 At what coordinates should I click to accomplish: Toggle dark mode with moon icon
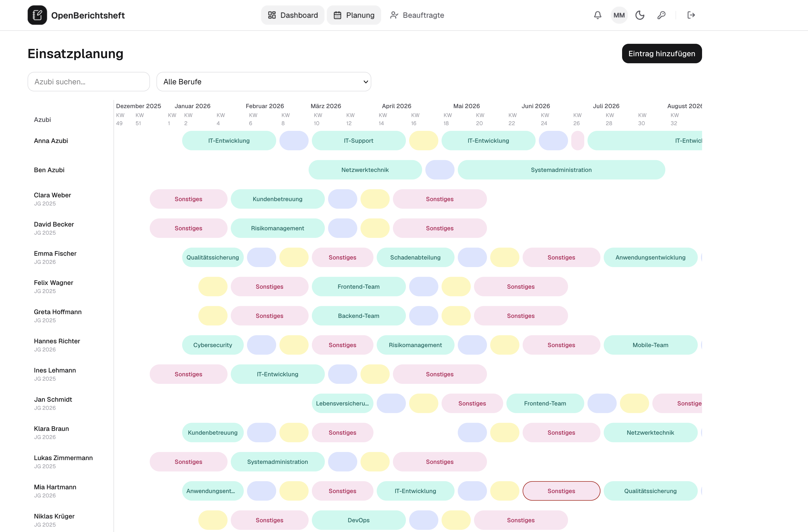[640, 15]
